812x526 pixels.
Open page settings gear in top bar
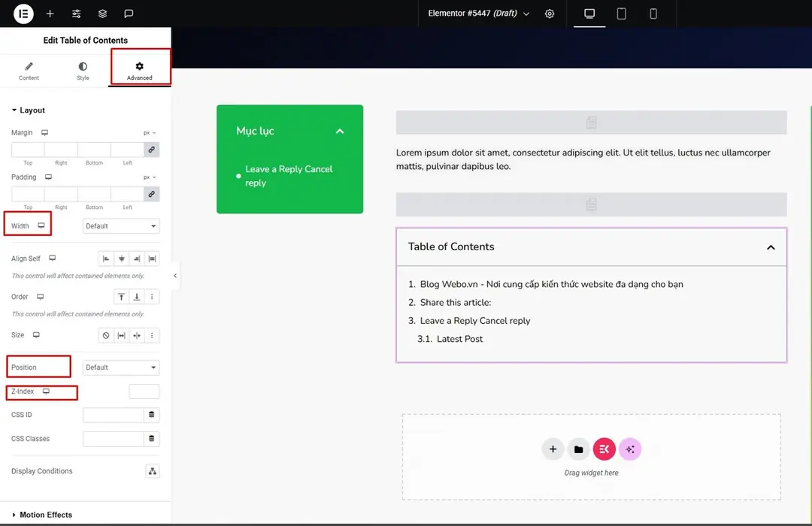pos(550,14)
